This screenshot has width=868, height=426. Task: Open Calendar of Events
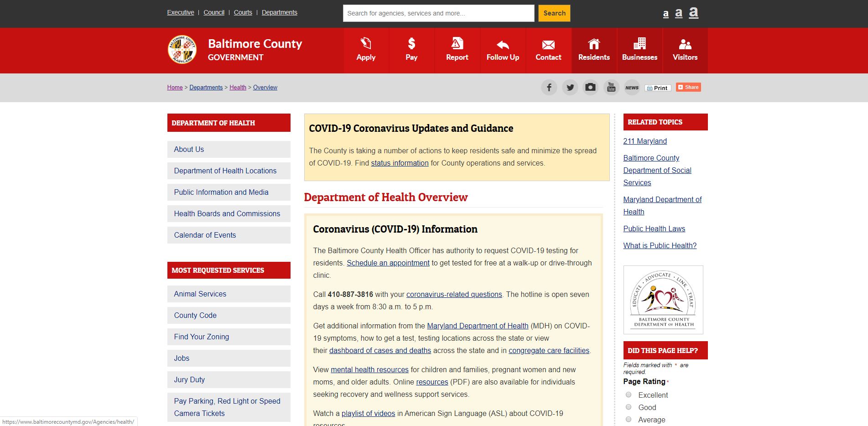click(x=229, y=235)
